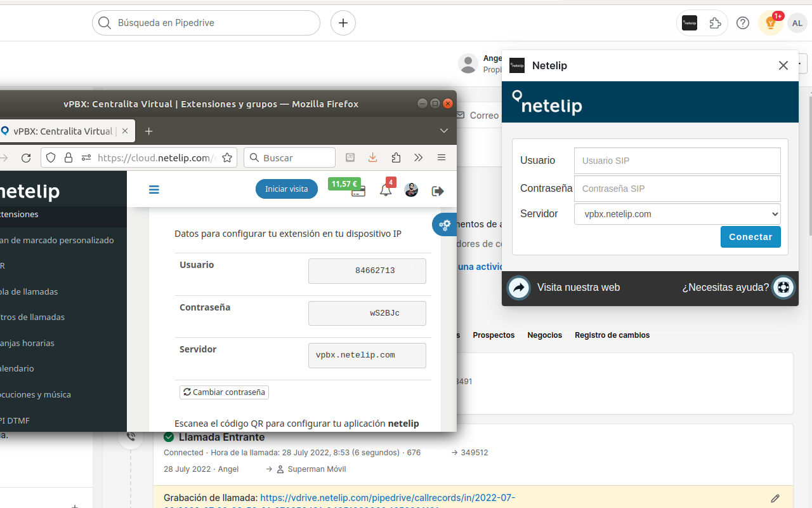The width and height of the screenshot is (812, 508).
Task: Click the Cambiar contraseña button
Action: [x=224, y=392]
